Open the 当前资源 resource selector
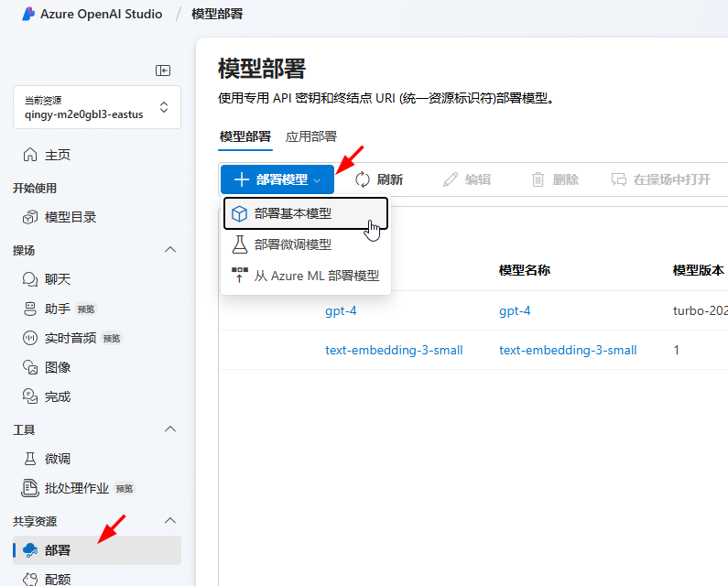Image resolution: width=728 pixels, height=586 pixels. coord(97,107)
